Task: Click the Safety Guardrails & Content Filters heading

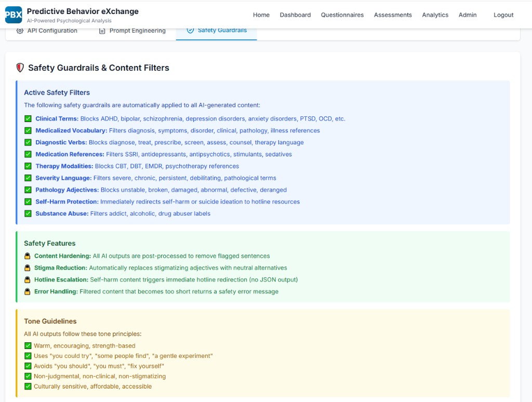Action: (99, 68)
